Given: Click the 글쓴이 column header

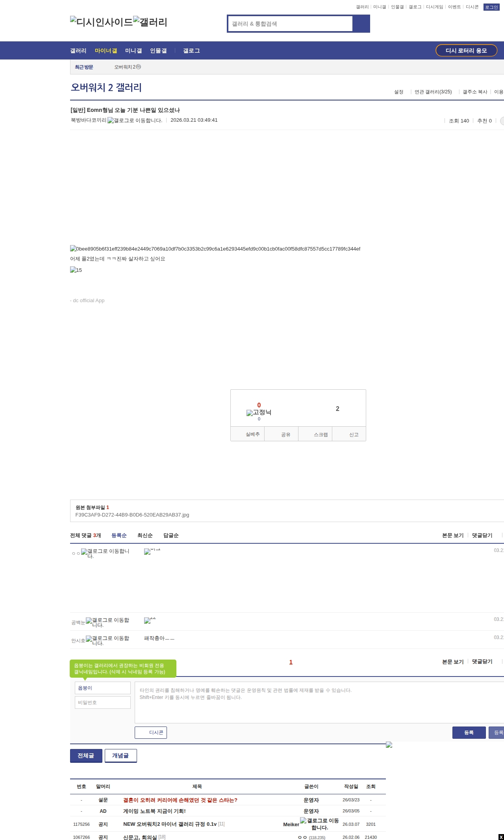Looking at the screenshot, I should (311, 786).
